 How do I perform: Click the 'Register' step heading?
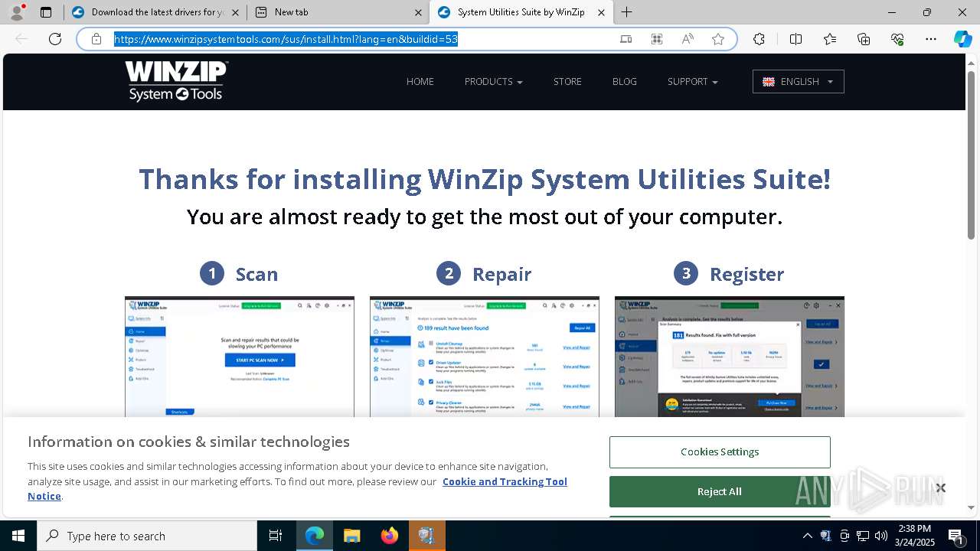click(746, 274)
